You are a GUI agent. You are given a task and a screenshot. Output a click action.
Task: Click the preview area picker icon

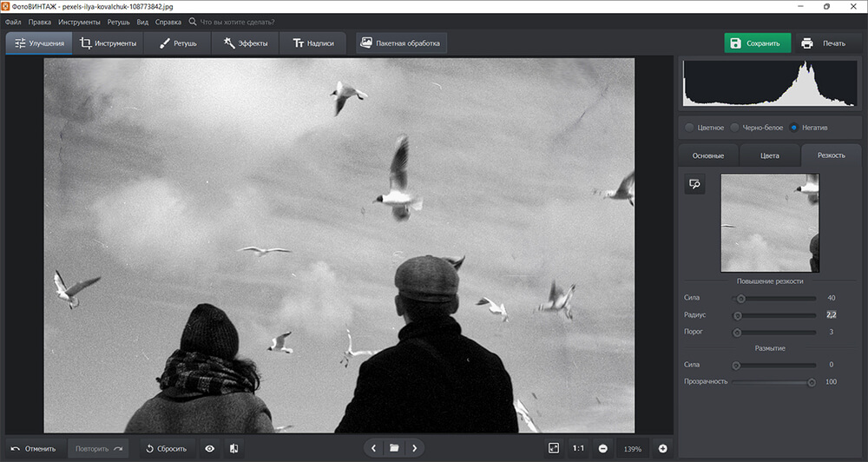point(694,184)
